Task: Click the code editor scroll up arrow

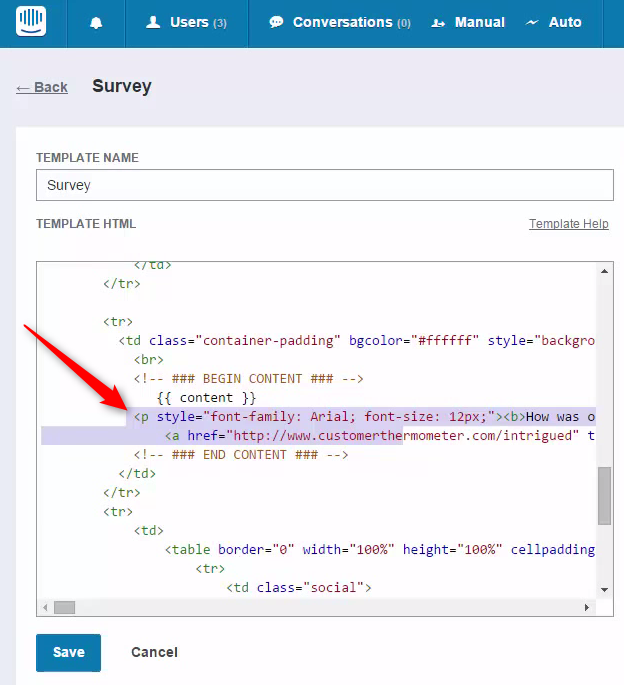Action: pyautogui.click(x=604, y=271)
